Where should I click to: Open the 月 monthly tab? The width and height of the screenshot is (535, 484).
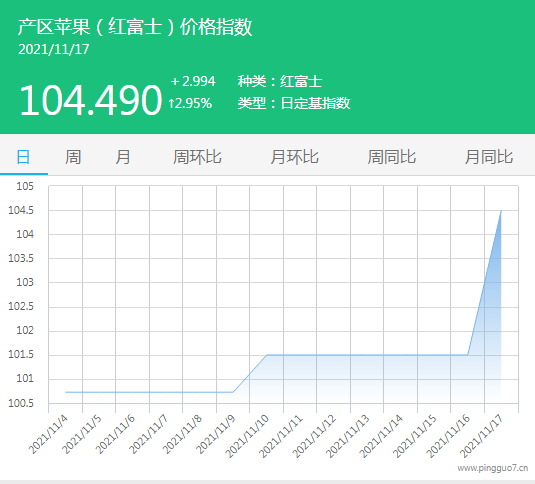pyautogui.click(x=122, y=157)
